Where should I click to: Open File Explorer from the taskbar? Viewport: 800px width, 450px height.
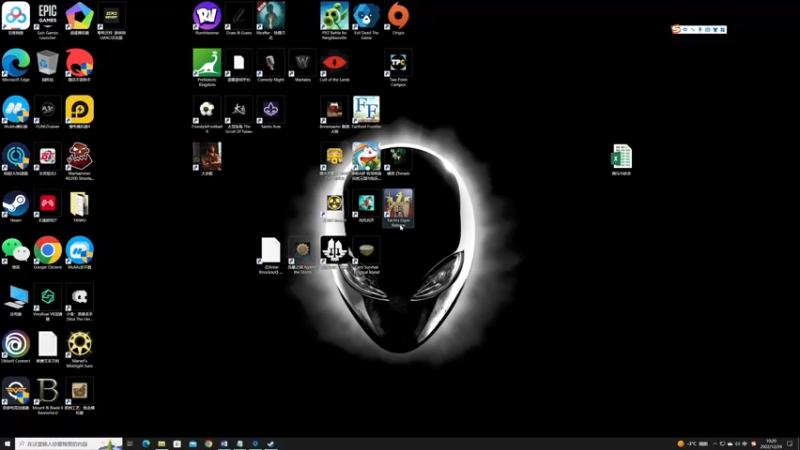[161, 444]
